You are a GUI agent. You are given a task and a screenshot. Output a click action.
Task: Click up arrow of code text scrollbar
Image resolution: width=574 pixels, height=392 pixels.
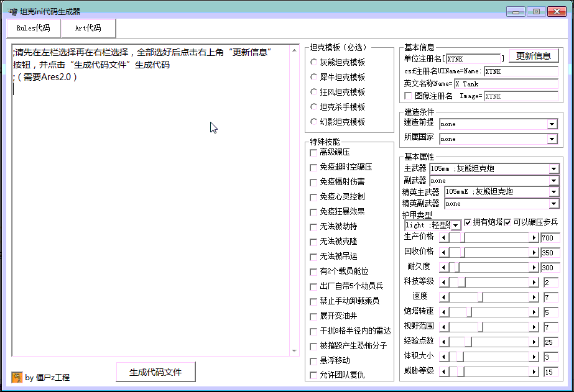click(x=294, y=50)
